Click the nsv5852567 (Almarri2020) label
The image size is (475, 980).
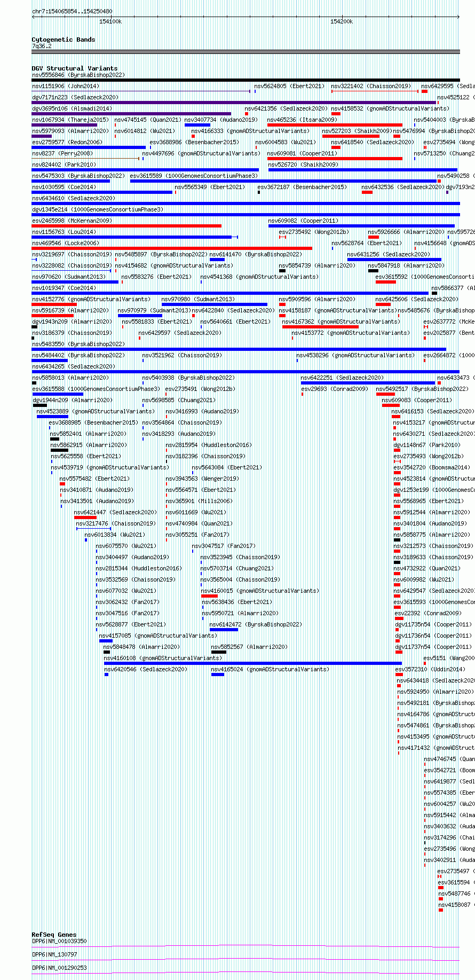click(250, 647)
